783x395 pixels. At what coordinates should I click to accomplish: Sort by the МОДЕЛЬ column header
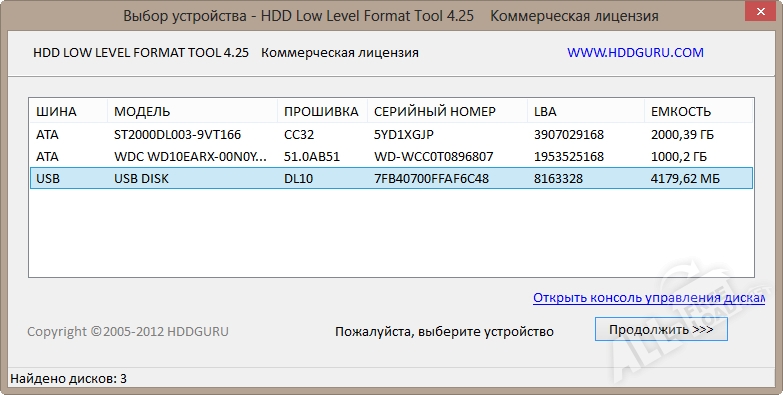(192, 111)
